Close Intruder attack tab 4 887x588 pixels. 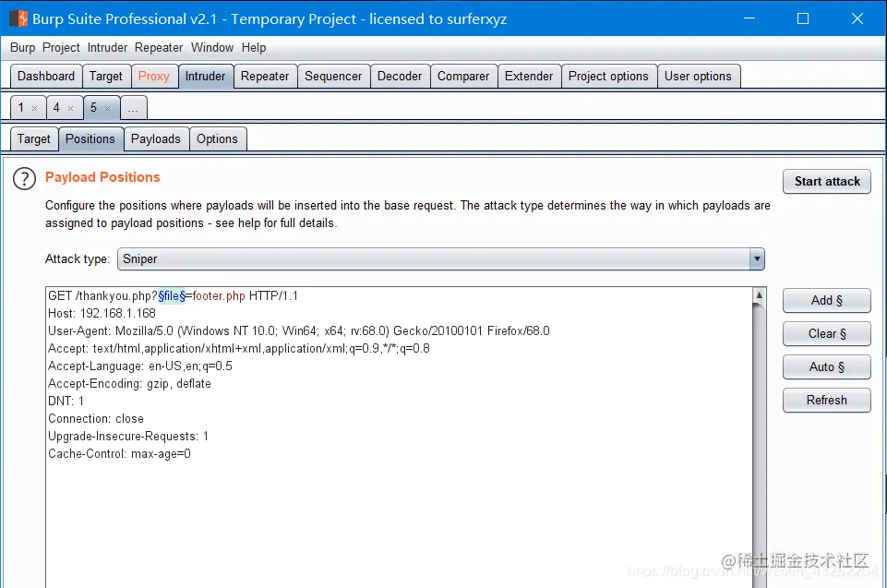coord(71,108)
